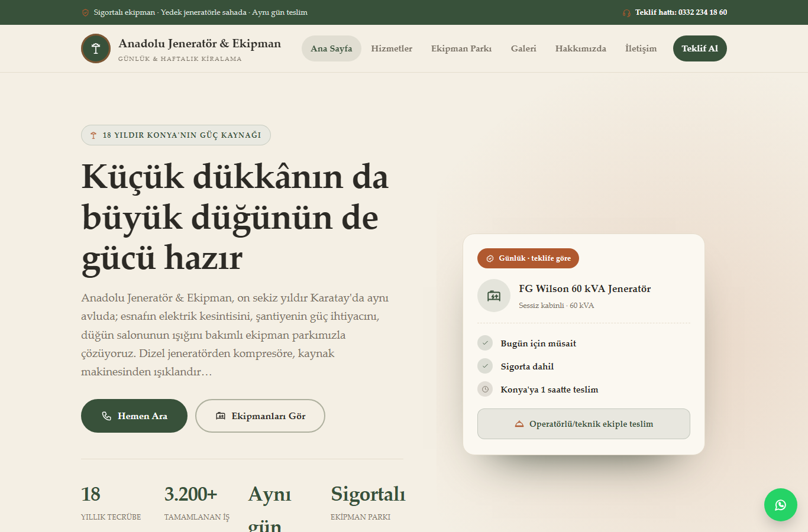This screenshot has height=532, width=808.
Task: Click the check icon beside Bugün için müsait
Action: click(x=485, y=343)
